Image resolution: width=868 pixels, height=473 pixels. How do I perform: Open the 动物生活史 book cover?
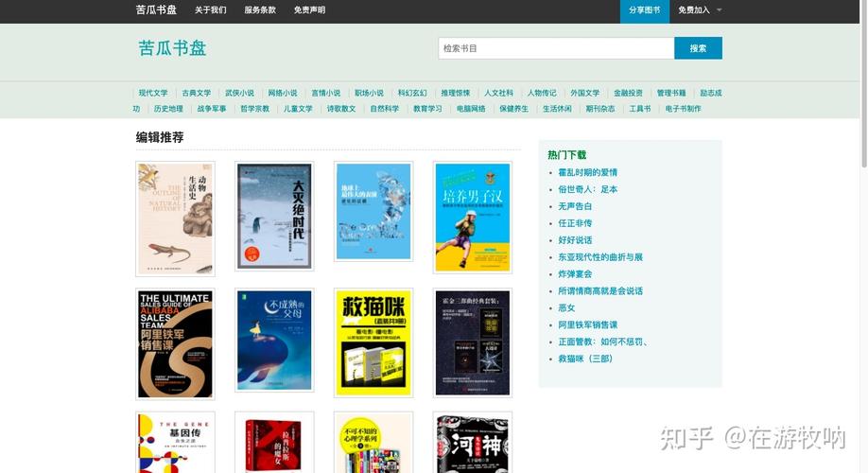click(175, 219)
